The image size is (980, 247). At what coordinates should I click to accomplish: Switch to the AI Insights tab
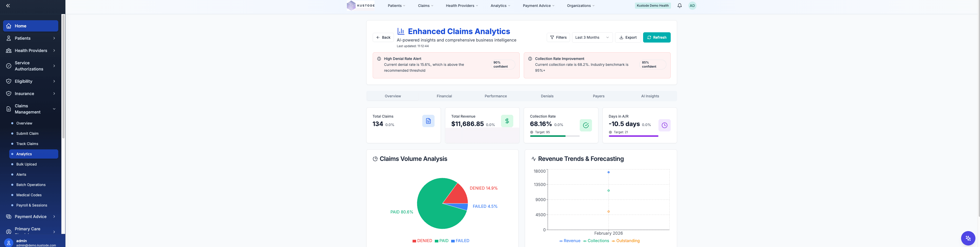click(650, 96)
